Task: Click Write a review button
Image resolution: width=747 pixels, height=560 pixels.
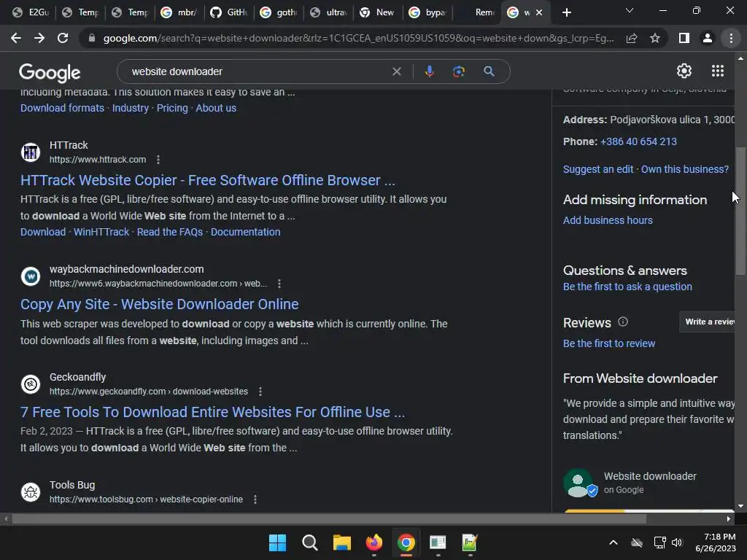Action: 708,322
